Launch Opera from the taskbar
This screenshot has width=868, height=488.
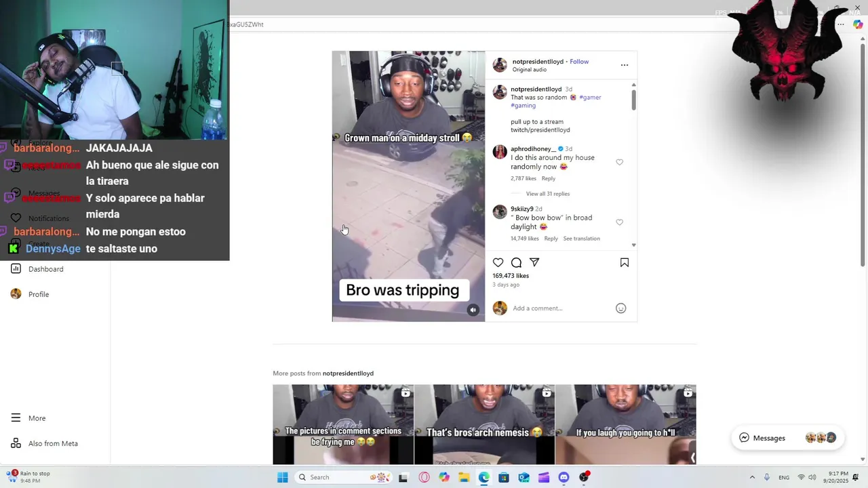[424, 477]
